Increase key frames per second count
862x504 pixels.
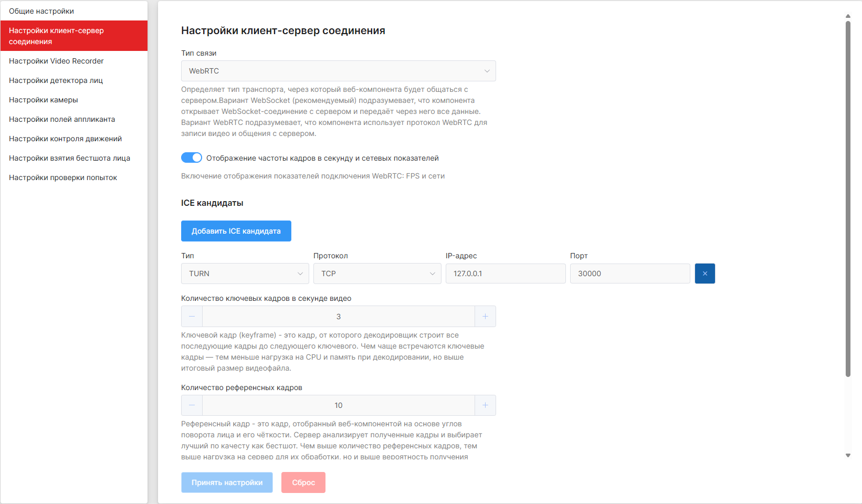pos(485,317)
